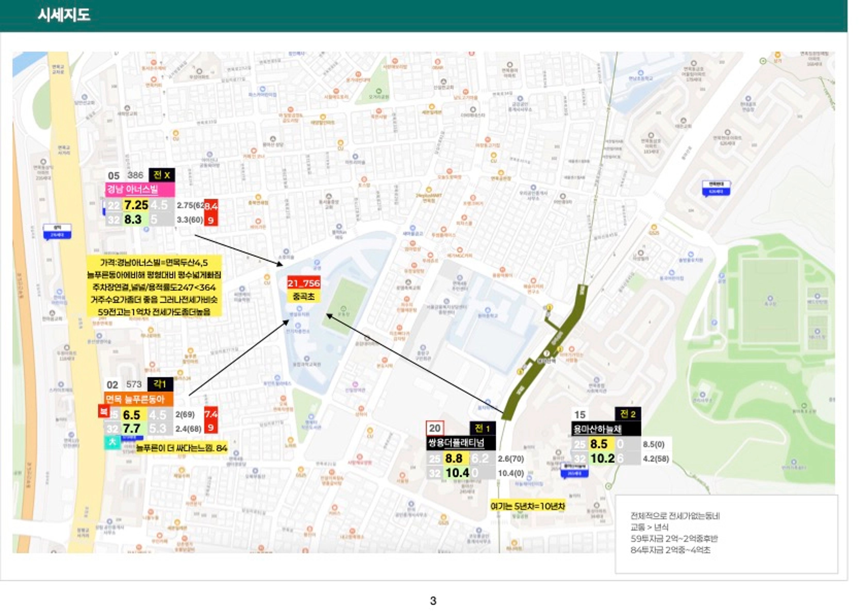
Task: Click the page number 3
Action: [x=433, y=601]
